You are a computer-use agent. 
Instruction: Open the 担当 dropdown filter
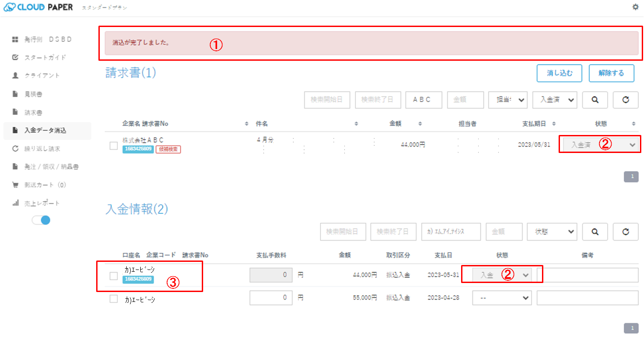tap(508, 100)
